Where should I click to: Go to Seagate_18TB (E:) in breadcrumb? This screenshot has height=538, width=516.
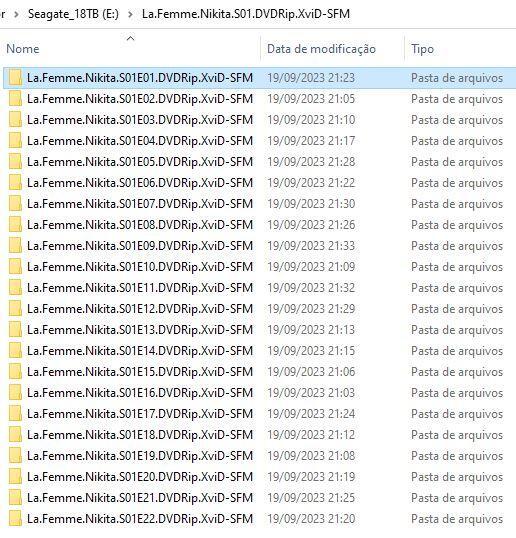73,14
